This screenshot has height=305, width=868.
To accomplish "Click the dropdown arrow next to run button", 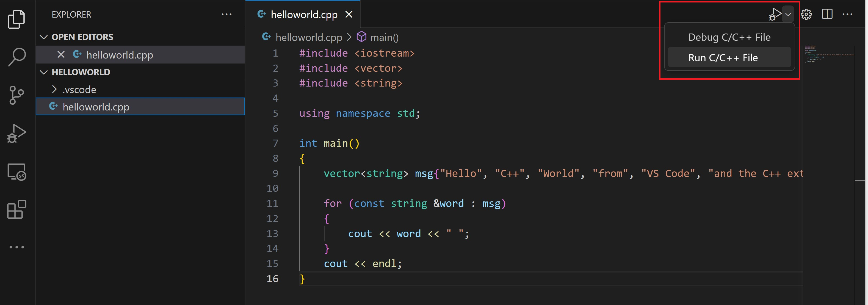I will (788, 15).
